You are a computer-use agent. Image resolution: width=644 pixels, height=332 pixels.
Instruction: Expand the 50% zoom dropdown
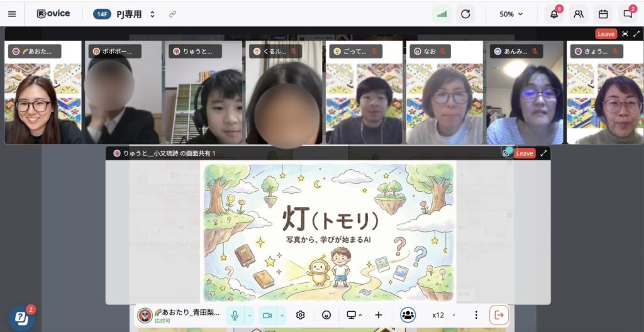(511, 14)
